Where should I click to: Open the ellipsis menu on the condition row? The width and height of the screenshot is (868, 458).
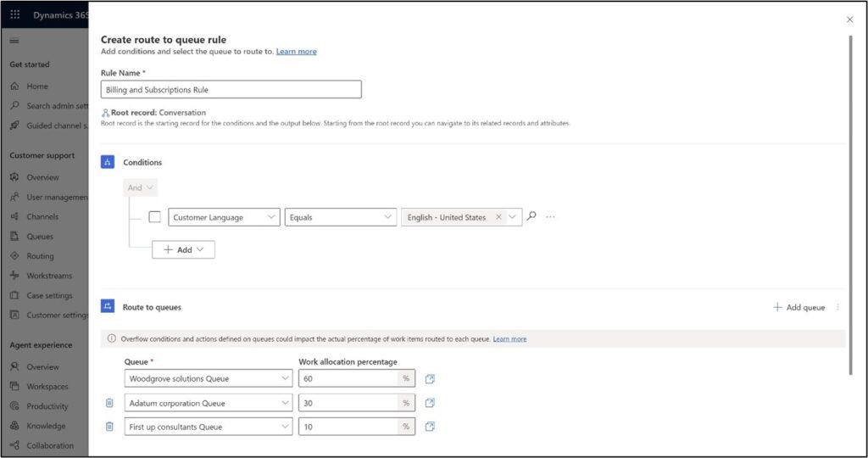550,217
